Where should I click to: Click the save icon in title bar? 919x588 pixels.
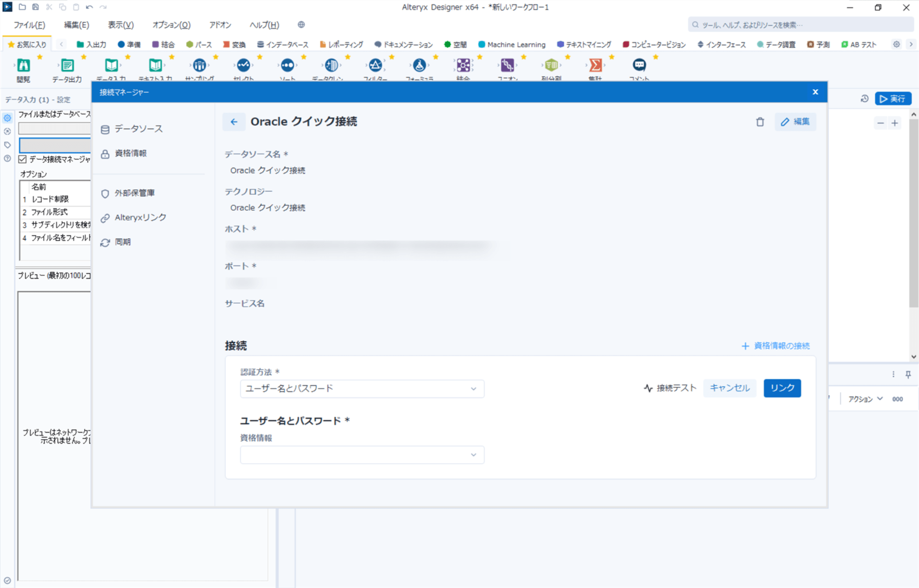click(35, 7)
